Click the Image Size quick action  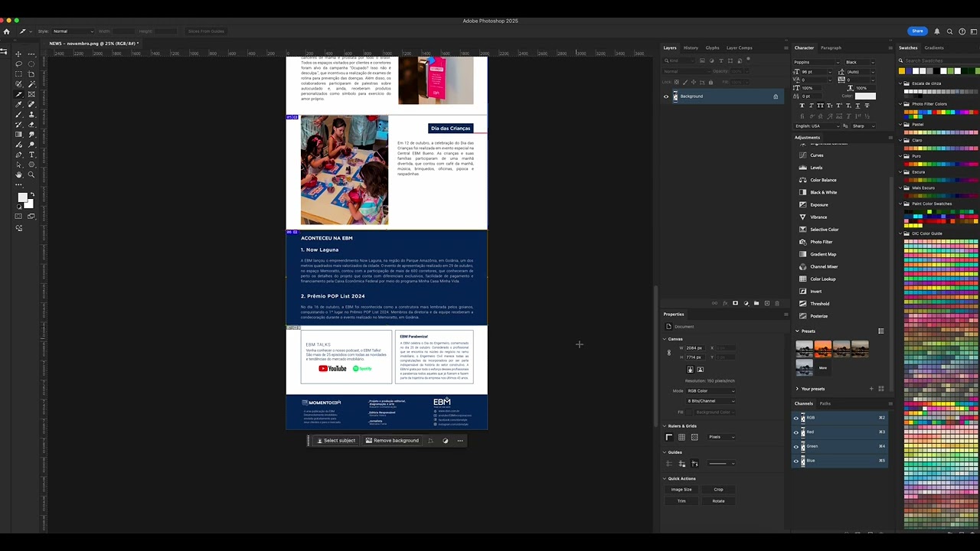click(x=681, y=490)
